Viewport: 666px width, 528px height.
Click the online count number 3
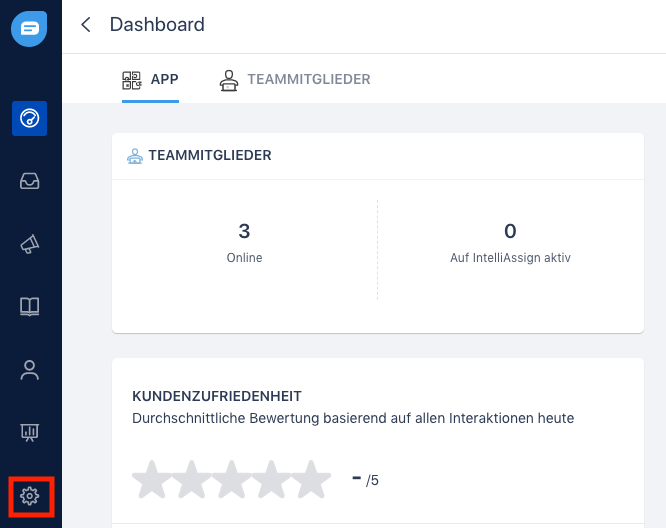(244, 231)
